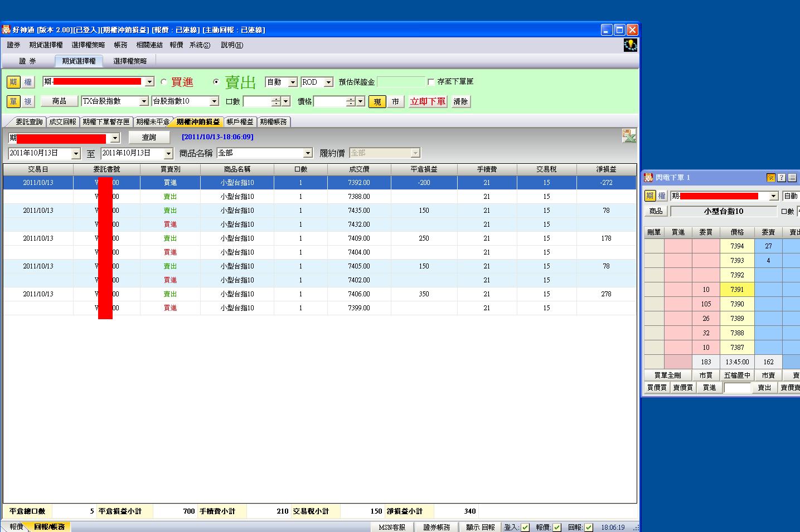This screenshot has height=532, width=800.
Task: Switch to the 委託查詢 tab
Action: 28,121
